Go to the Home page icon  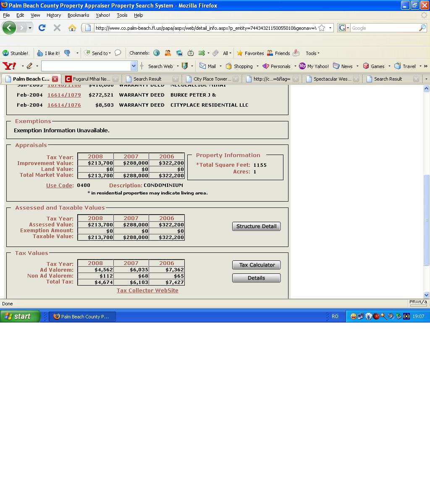[x=72, y=28]
